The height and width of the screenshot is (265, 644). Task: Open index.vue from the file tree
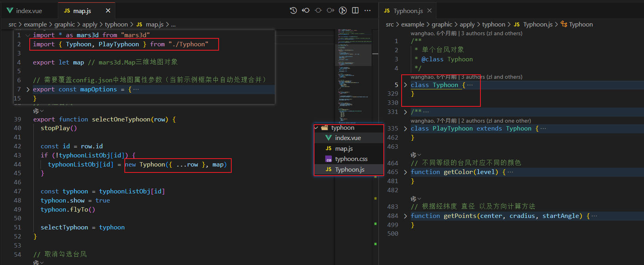(x=347, y=138)
